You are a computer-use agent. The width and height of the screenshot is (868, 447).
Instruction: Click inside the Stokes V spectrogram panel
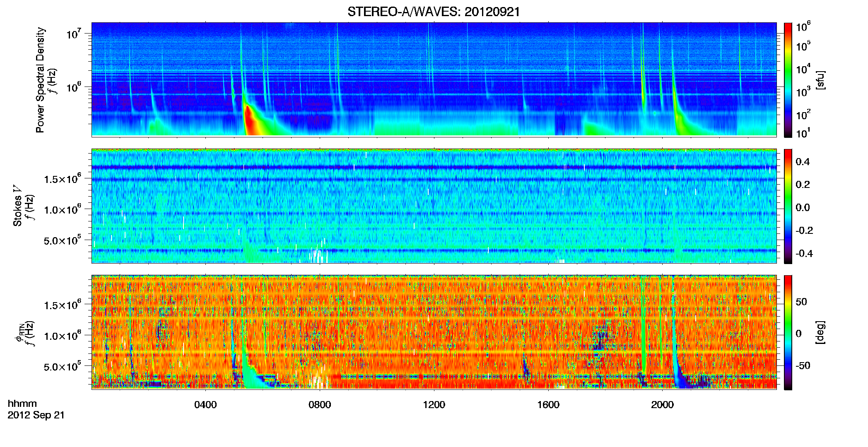tap(434, 206)
